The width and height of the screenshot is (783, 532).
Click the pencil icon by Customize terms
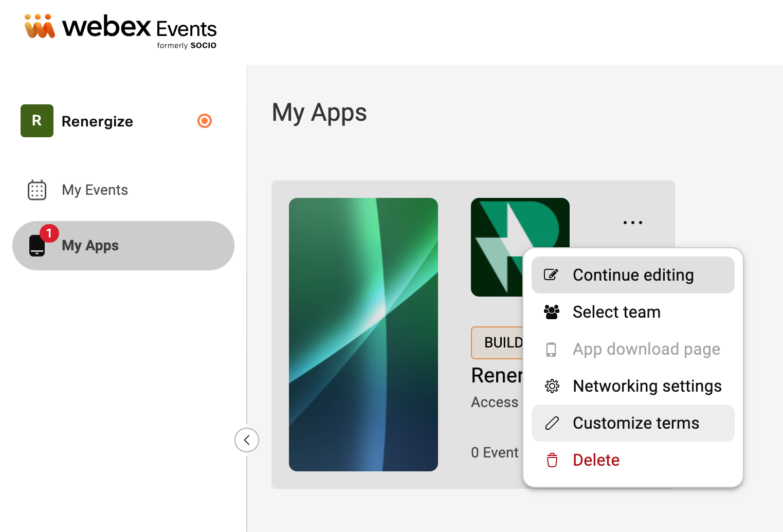tap(552, 423)
